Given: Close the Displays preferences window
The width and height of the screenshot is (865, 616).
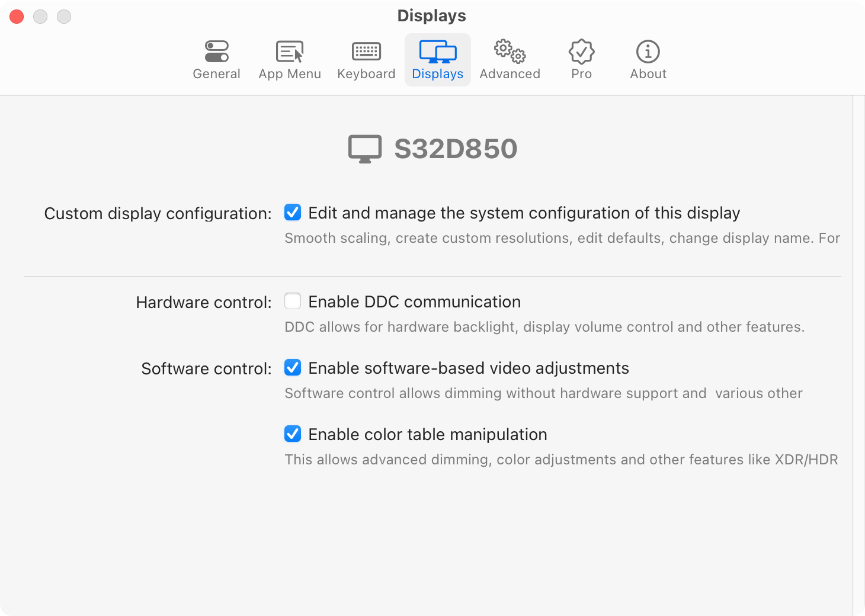Looking at the screenshot, I should [x=17, y=17].
